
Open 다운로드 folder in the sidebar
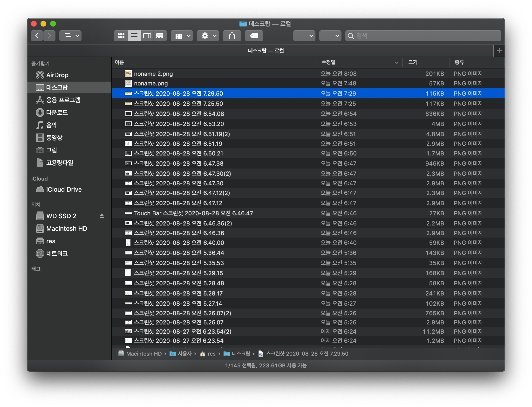point(57,112)
